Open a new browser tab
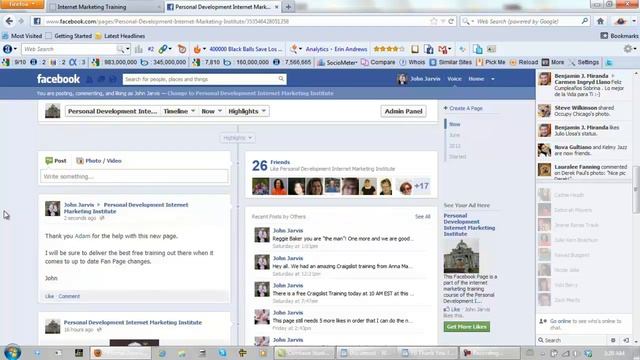Viewport: 640px width, 360px height. (x=288, y=7)
